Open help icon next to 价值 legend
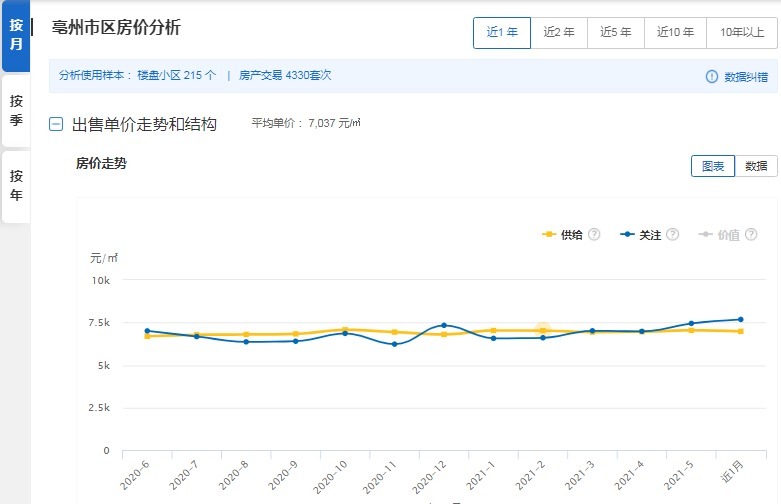Viewport: 781px width, 504px height. pos(751,235)
